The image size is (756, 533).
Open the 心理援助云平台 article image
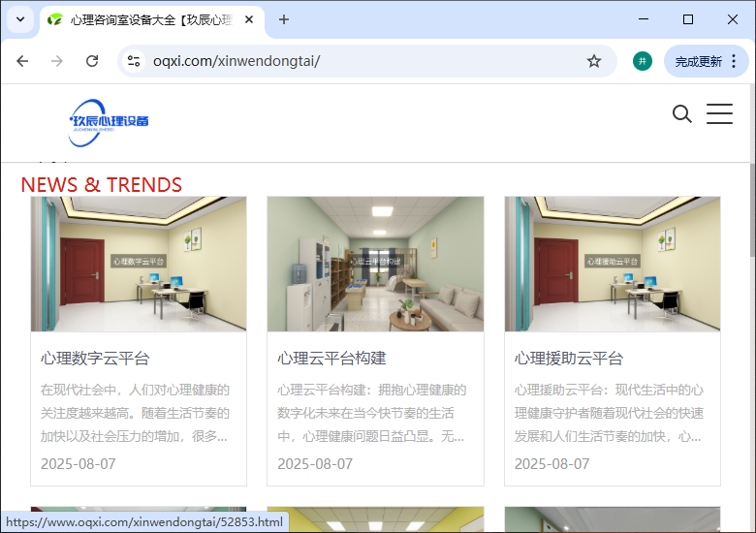613,264
